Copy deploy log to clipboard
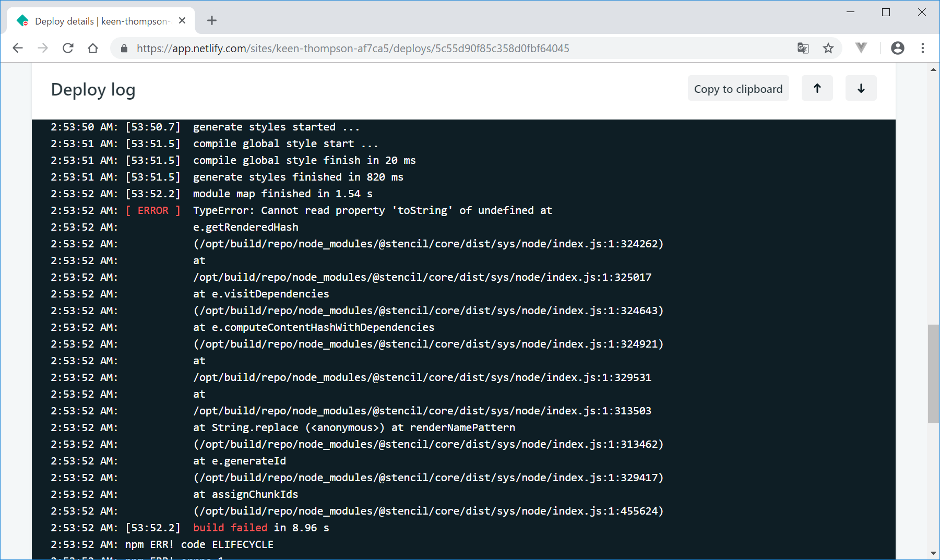 coord(738,89)
